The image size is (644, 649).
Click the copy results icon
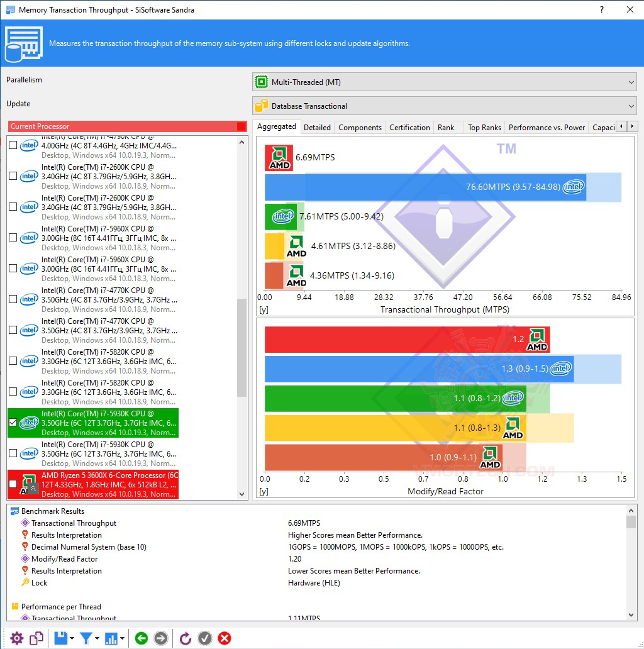point(36,638)
